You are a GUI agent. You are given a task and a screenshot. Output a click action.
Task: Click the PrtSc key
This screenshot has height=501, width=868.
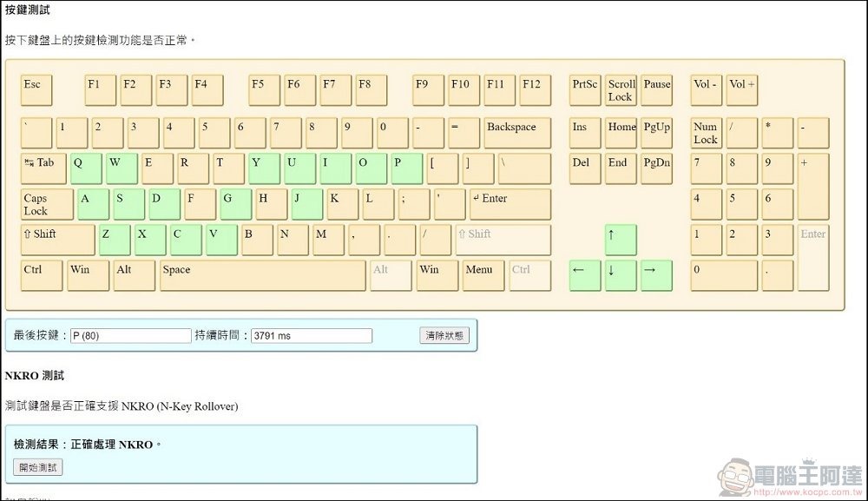point(585,90)
